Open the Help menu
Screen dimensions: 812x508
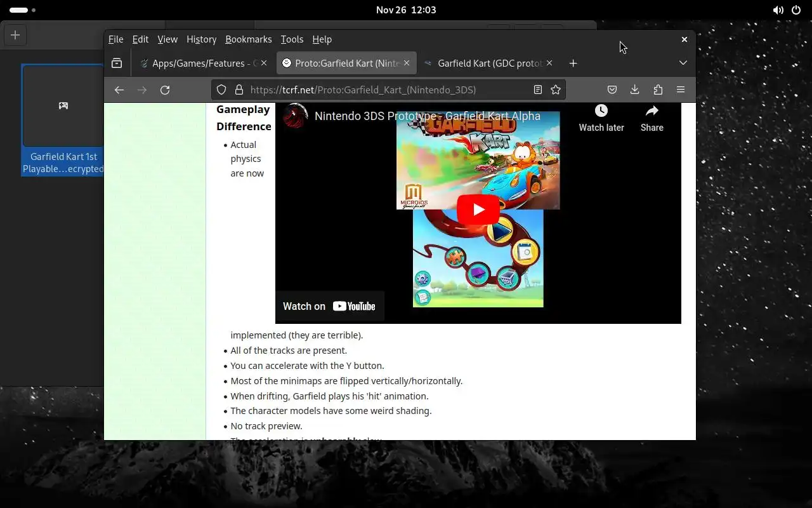coord(322,39)
